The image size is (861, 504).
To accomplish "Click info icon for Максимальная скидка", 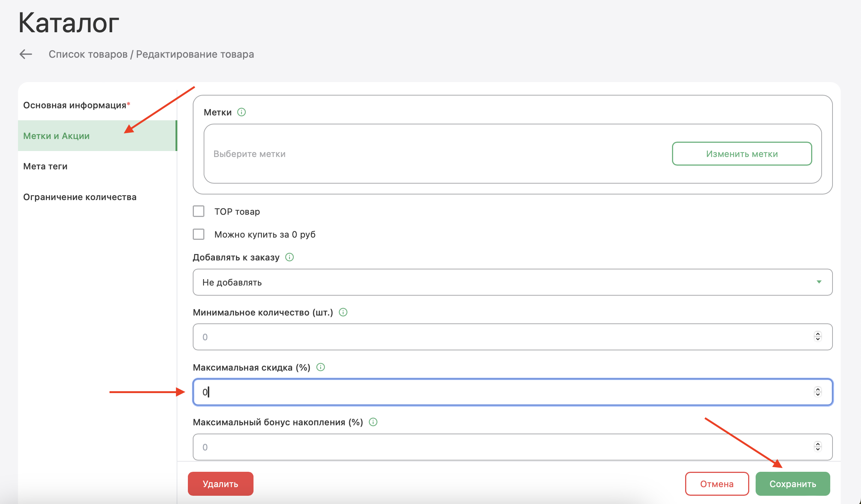I will coord(321,367).
